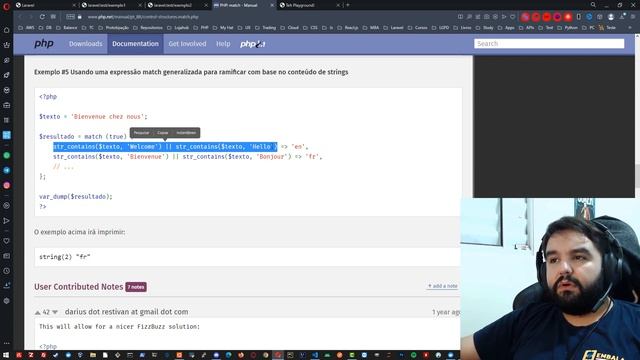Open Telegram in the Opera sidebar
Screen dimensions: 640x360
[x=7, y=171]
